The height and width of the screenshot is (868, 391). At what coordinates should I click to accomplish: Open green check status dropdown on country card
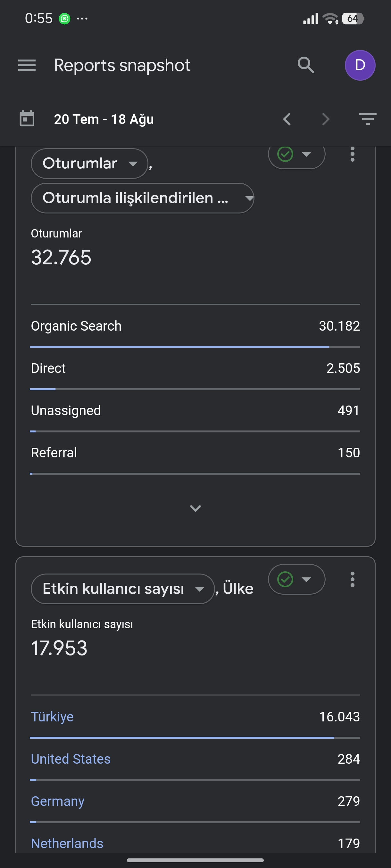(x=296, y=579)
